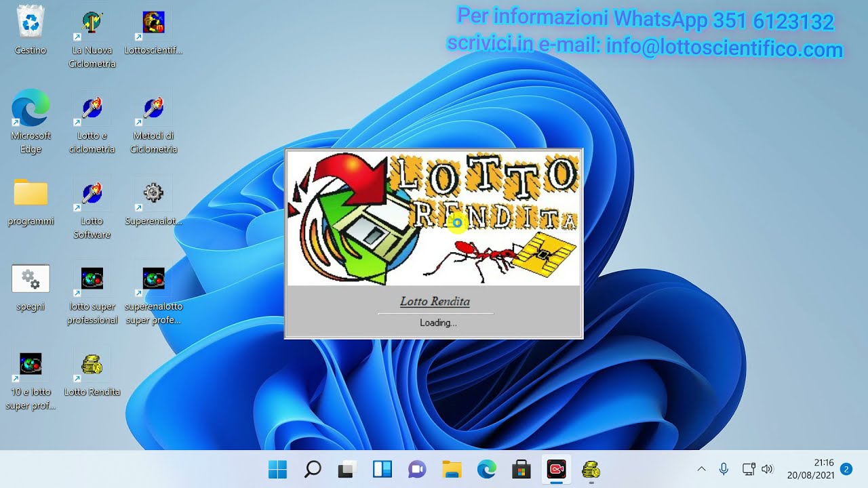Select the Lottoscientif... desktop shortcut
The height and width of the screenshot is (488, 868).
(154, 31)
